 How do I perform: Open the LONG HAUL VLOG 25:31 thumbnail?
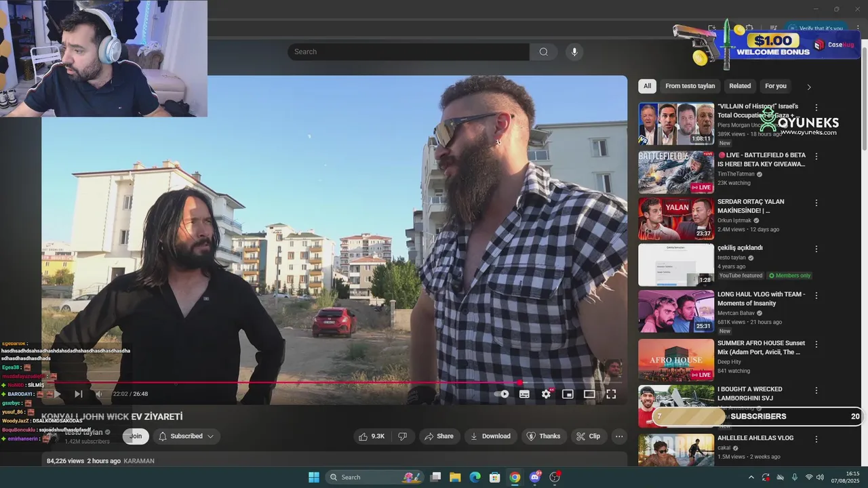[676, 311]
